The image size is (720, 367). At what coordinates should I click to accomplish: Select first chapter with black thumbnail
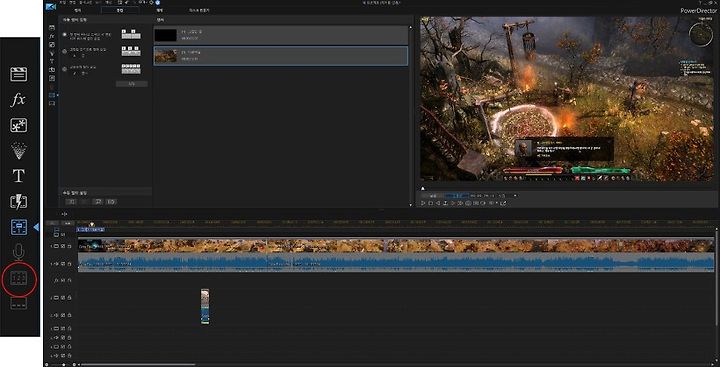tap(281, 35)
